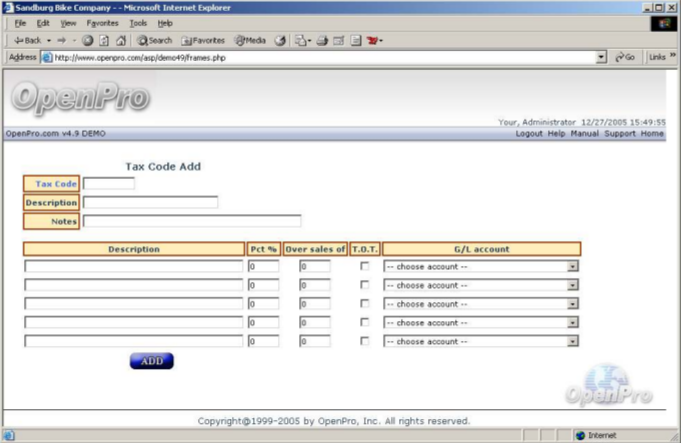Refresh the page with the Refresh icon
Image resolution: width=681 pixels, height=443 pixels.
(x=104, y=41)
